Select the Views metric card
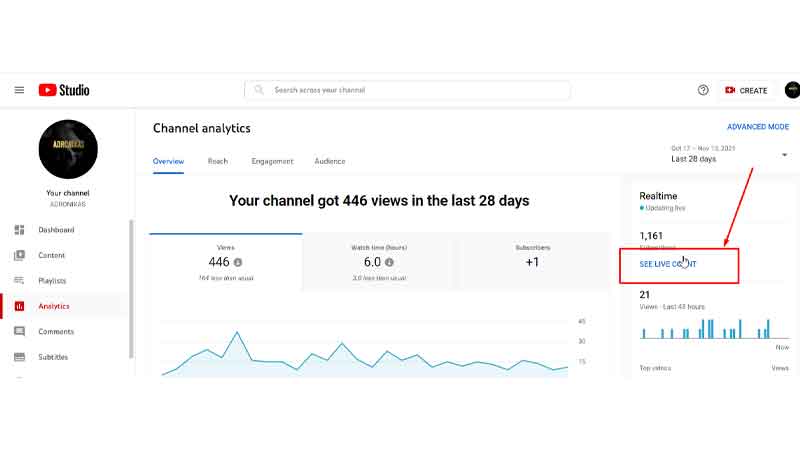 tap(226, 262)
